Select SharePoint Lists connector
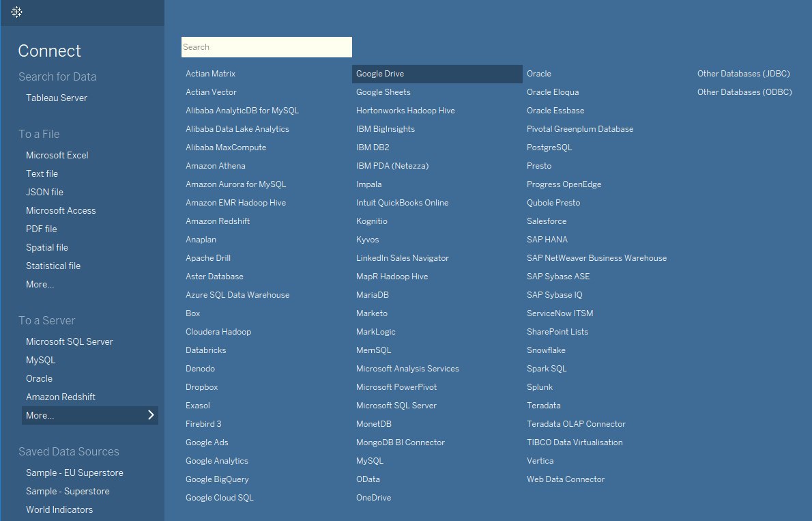Viewport: 812px width, 521px height. [557, 332]
